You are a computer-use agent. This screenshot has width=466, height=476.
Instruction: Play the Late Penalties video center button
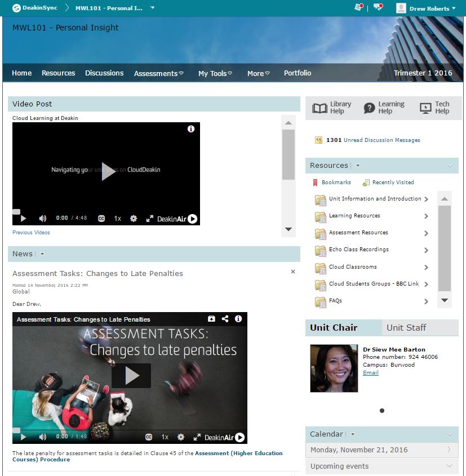(x=131, y=376)
